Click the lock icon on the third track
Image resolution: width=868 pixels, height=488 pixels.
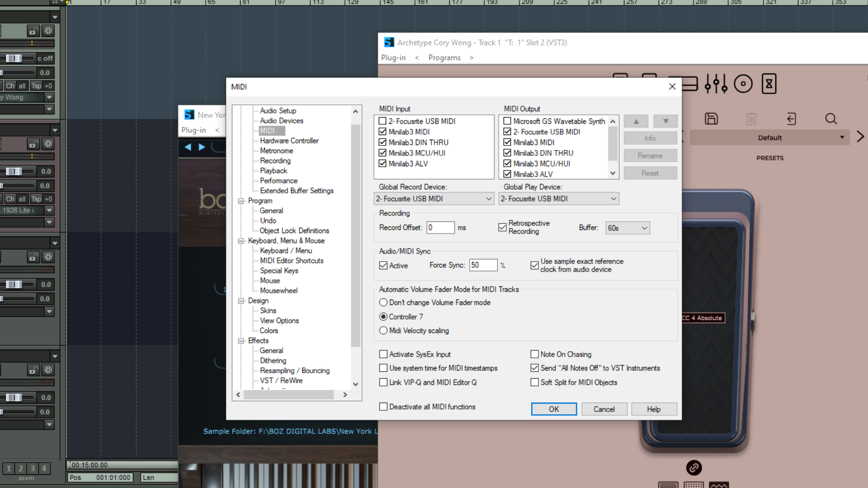tap(33, 257)
